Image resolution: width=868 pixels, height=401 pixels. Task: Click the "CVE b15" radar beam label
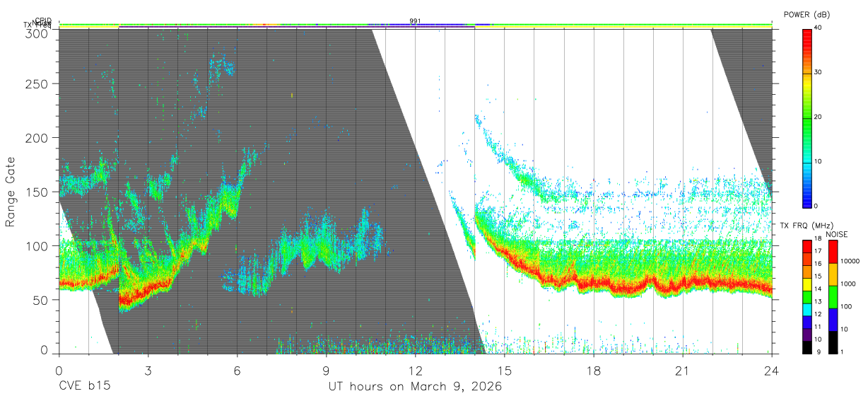[83, 387]
